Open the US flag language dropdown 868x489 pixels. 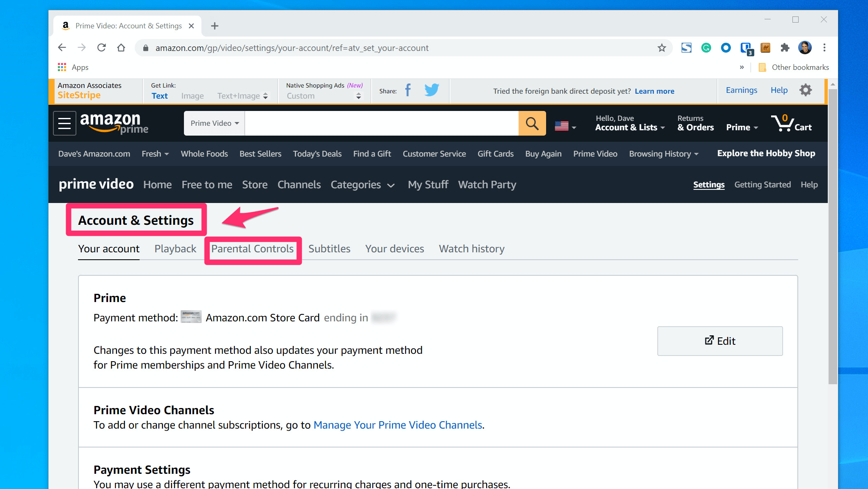[565, 126]
